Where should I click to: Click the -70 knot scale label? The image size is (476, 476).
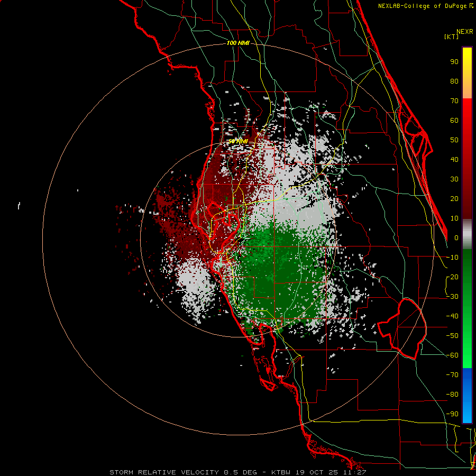click(x=452, y=375)
